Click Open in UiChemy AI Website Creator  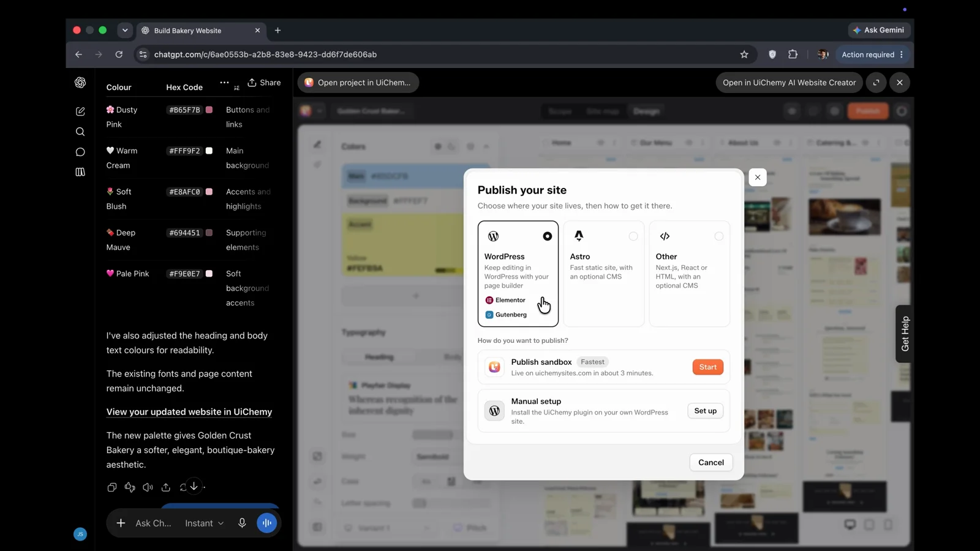(789, 83)
